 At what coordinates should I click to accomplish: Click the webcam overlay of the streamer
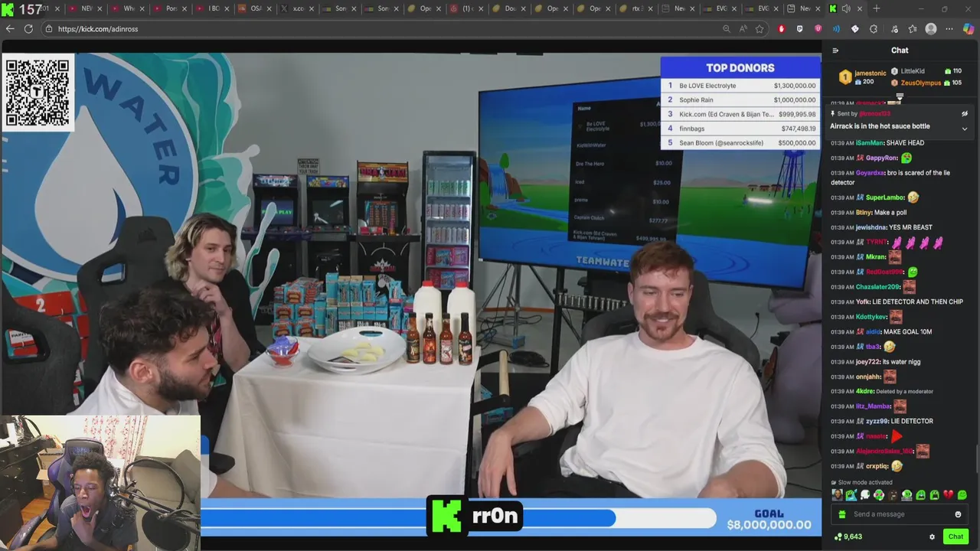pyautogui.click(x=100, y=483)
